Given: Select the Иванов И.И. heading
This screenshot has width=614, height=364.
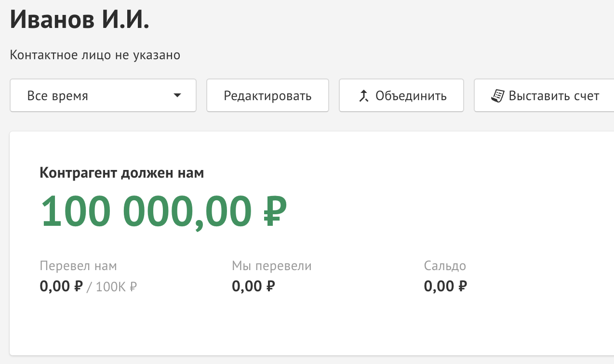Looking at the screenshot, I should point(80,20).
